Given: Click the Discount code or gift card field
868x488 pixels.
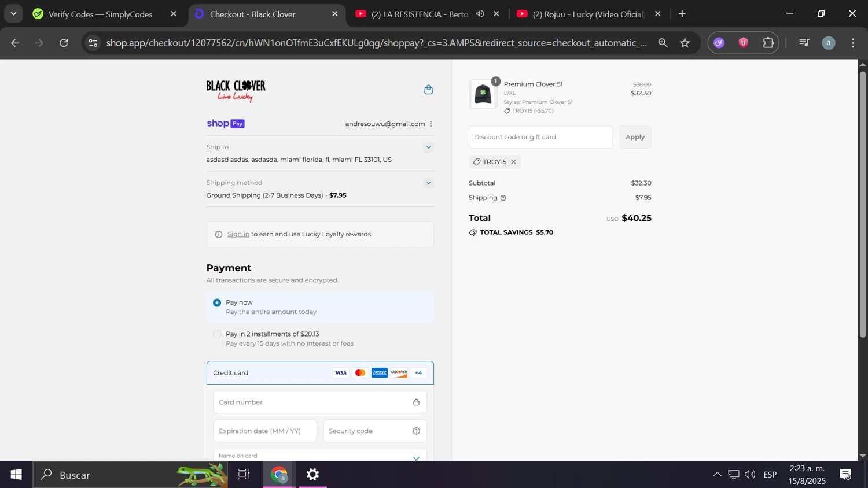Looking at the screenshot, I should tap(540, 138).
